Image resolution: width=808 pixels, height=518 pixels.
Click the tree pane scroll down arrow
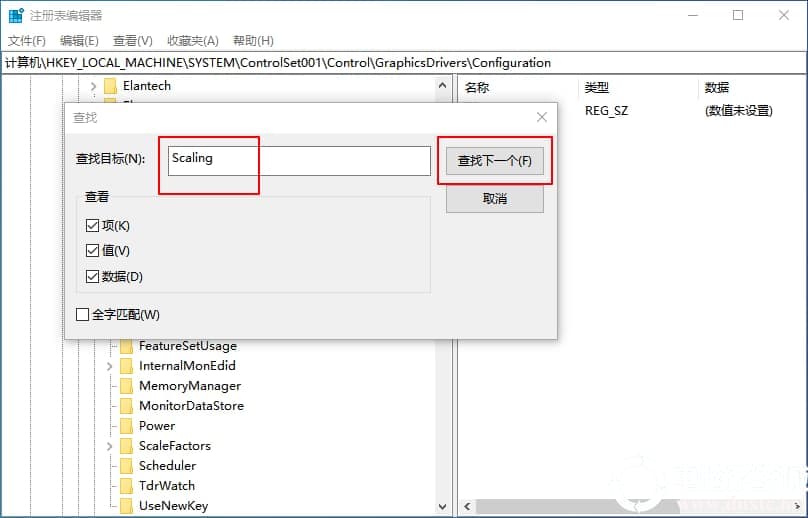(443, 507)
